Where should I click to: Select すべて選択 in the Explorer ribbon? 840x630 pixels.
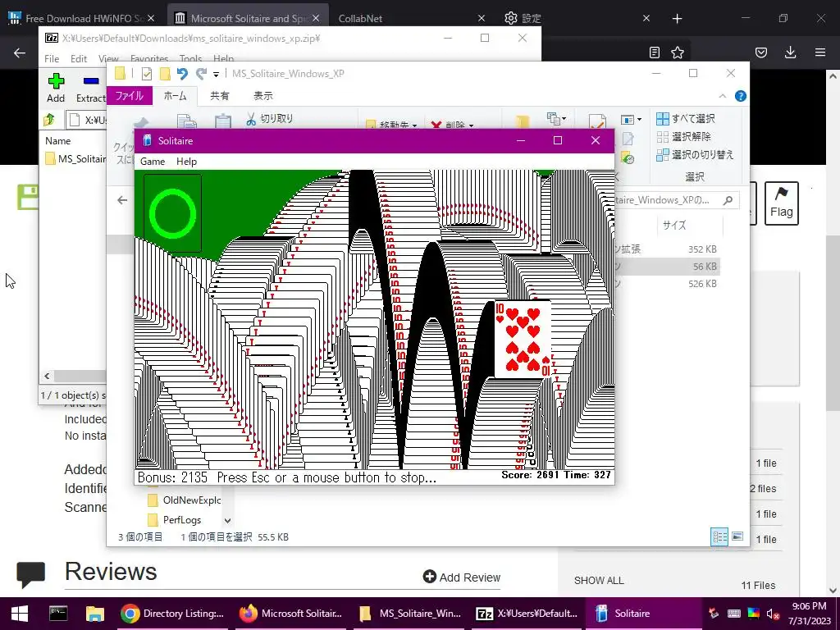point(686,118)
